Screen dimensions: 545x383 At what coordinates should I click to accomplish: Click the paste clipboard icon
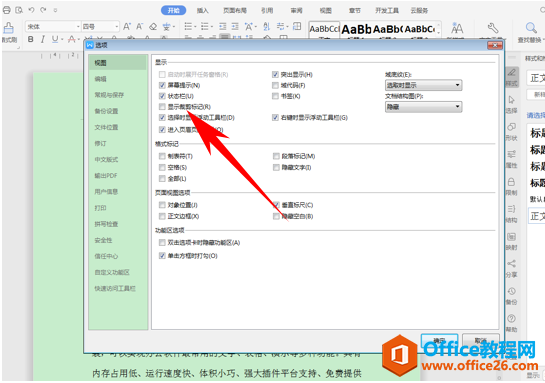click(x=8, y=28)
